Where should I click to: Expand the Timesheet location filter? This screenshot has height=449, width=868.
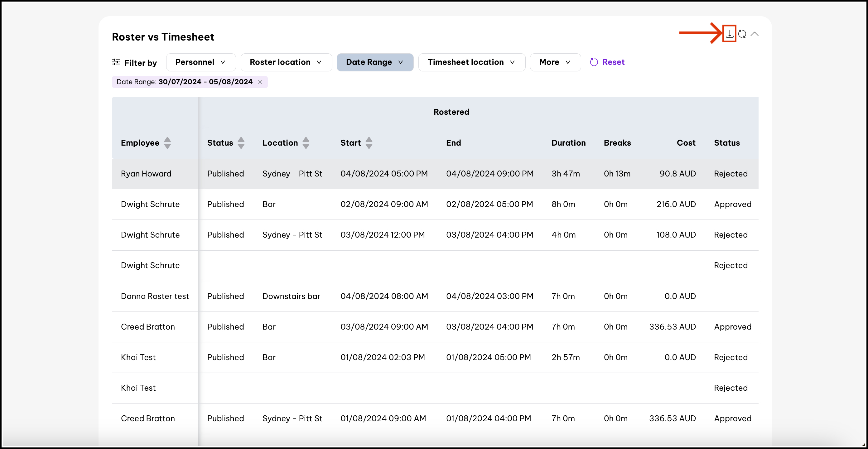[472, 62]
